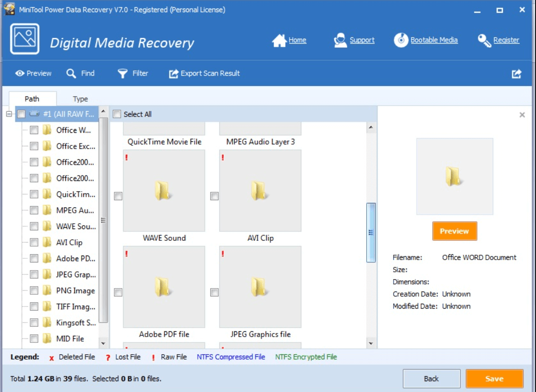
Task: Select the Path tab
Action: (33, 99)
